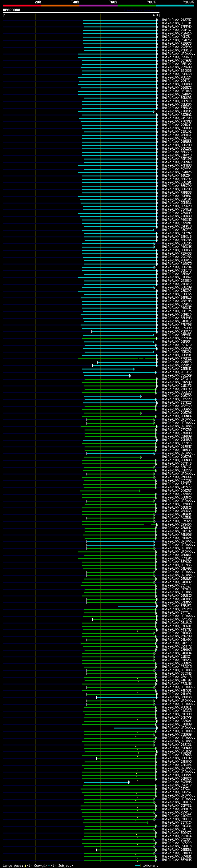Click the UniRef100_B9S460 label
This screenshot has width=197, height=868.
coord(177,525)
